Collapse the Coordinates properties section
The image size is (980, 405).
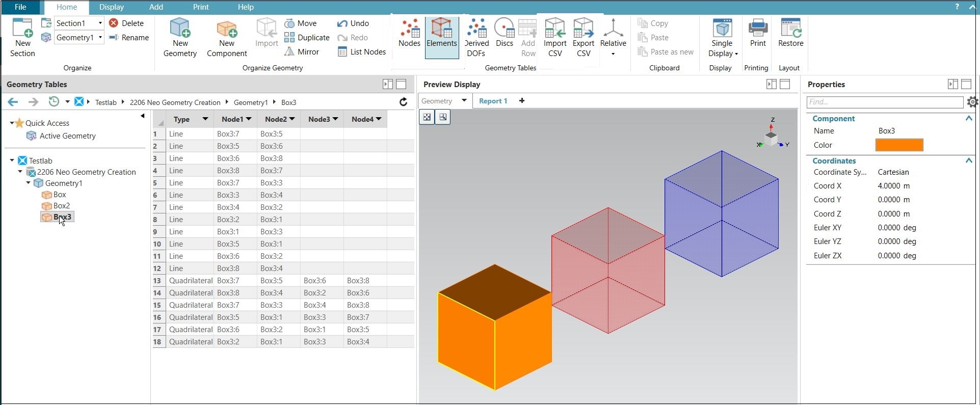coord(969,160)
